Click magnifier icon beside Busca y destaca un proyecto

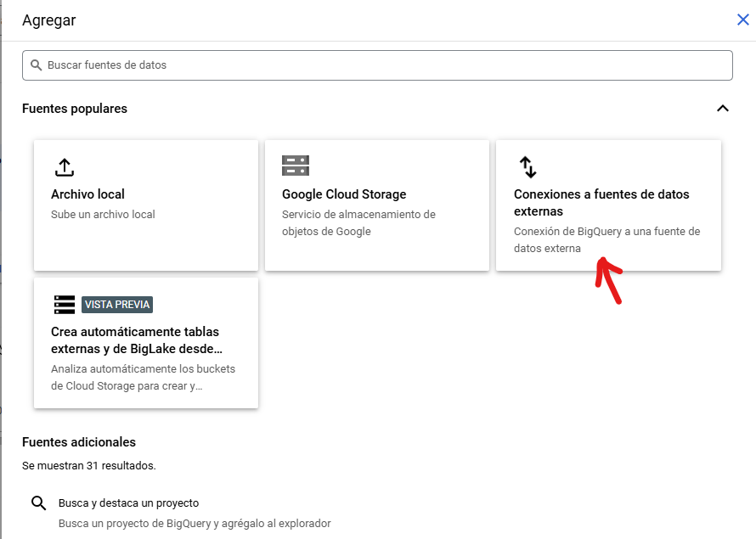pyautogui.click(x=38, y=503)
